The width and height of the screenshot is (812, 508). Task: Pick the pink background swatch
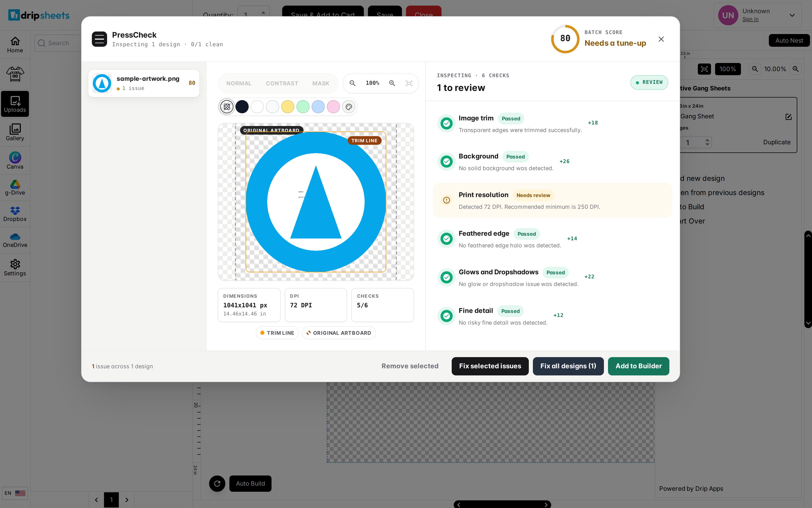tap(333, 107)
